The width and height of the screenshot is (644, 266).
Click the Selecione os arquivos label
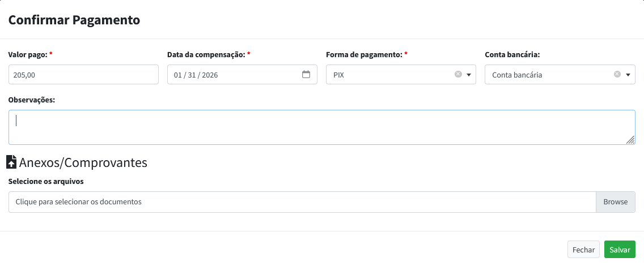point(46,182)
